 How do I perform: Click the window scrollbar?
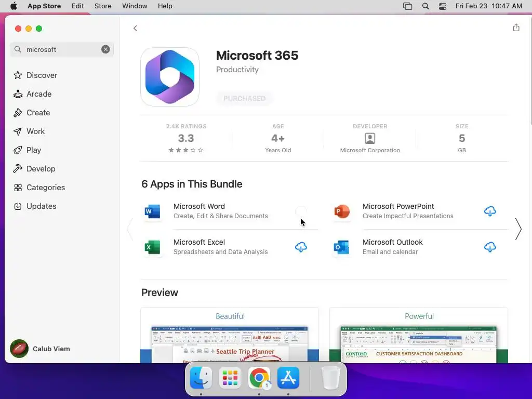pyautogui.click(x=530, y=71)
